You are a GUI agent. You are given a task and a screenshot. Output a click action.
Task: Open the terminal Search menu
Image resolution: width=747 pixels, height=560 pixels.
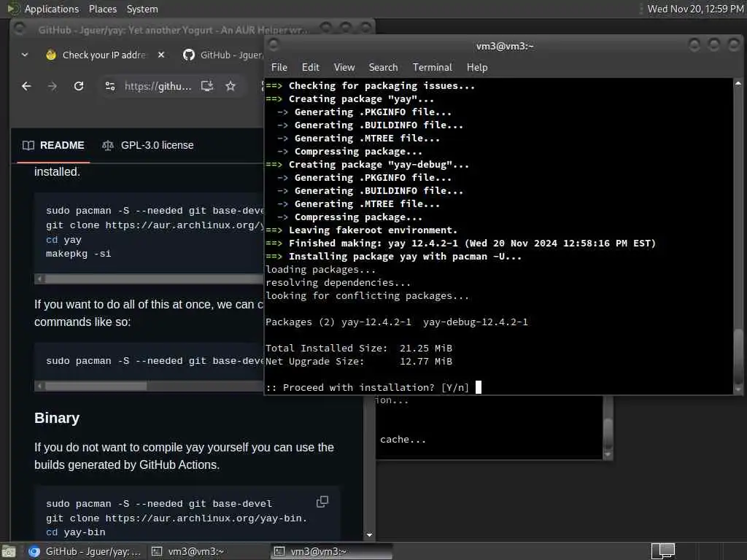[x=383, y=67]
